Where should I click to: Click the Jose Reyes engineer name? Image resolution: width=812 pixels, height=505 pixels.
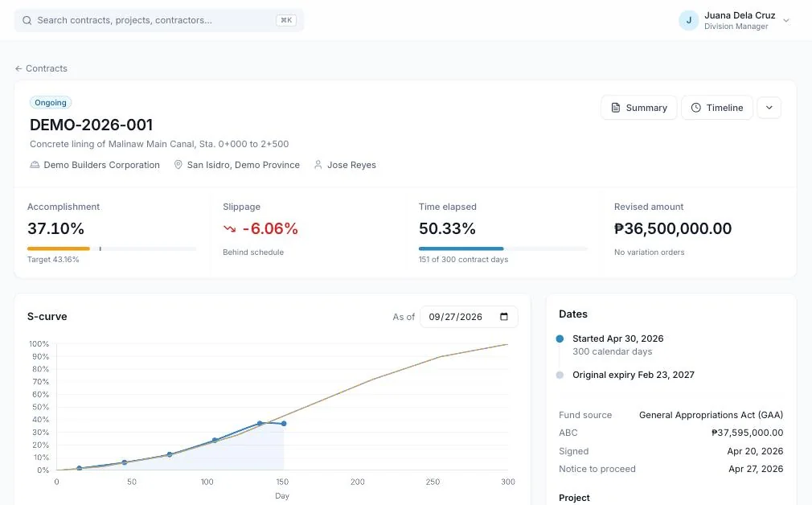[x=351, y=165]
